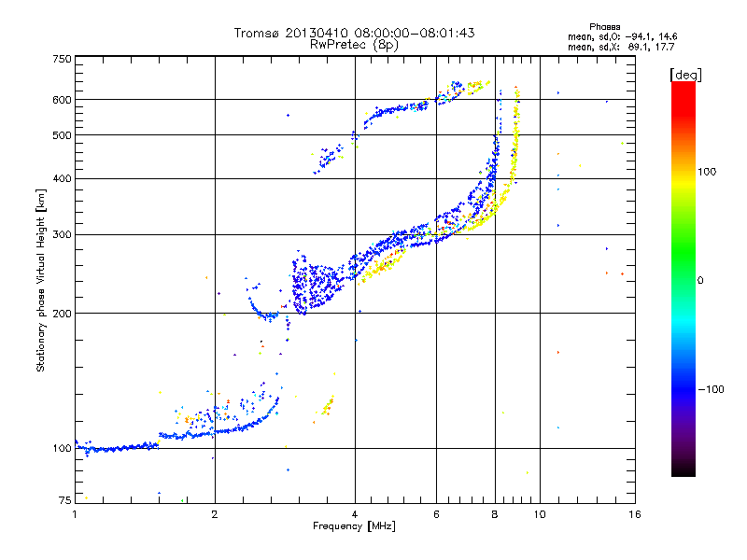The width and height of the screenshot is (747, 560).
Task: Click the 'Phases' header text
Action: [x=604, y=27]
